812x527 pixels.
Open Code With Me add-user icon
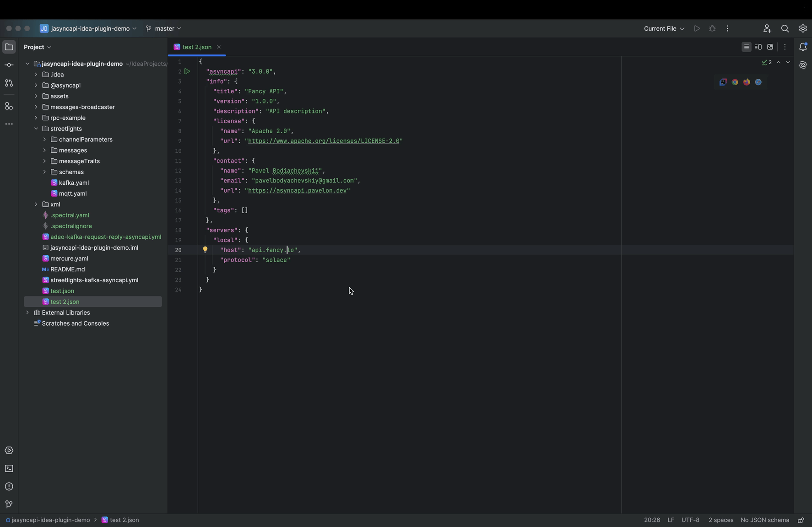coord(767,28)
